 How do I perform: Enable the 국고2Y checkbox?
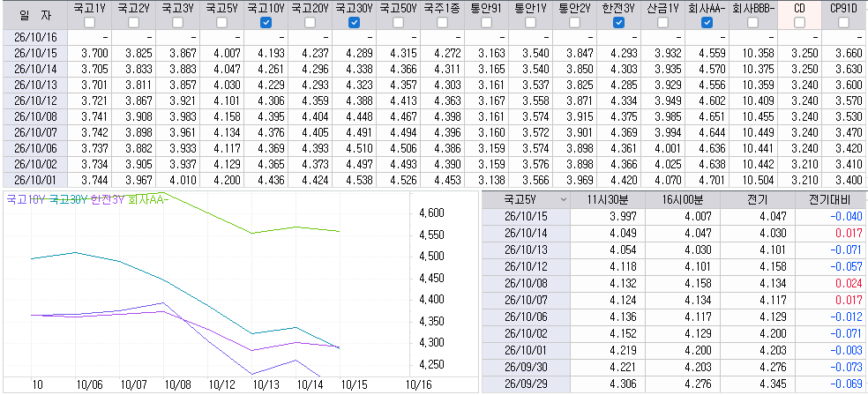click(x=133, y=23)
